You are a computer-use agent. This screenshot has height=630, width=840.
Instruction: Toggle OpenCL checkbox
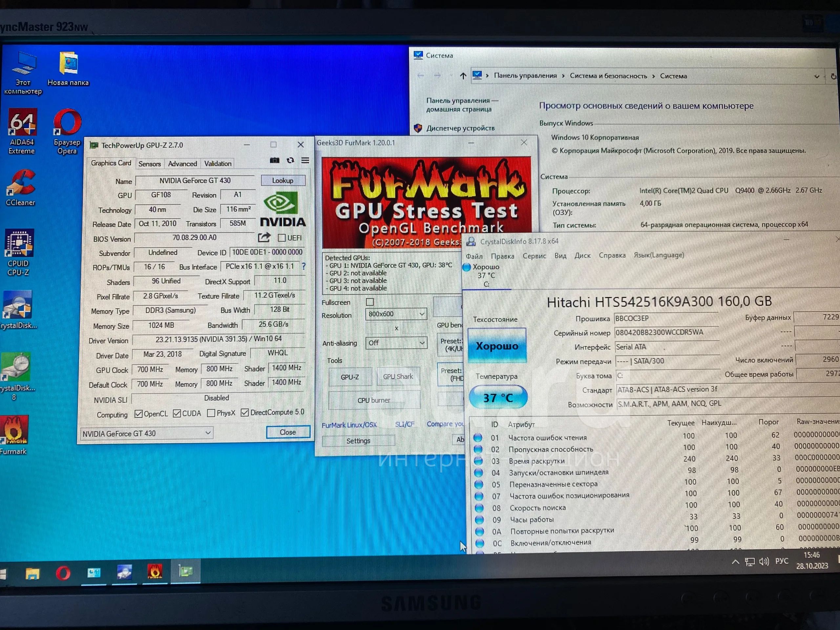coord(138,413)
